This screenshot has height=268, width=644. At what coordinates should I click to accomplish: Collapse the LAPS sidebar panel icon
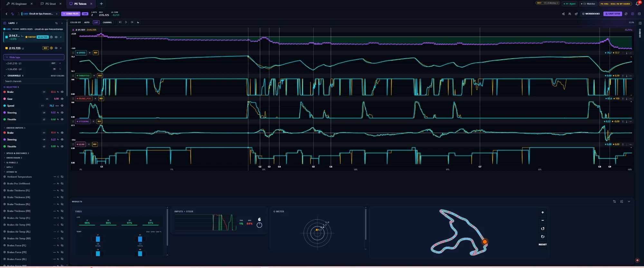pyautogui.click(x=5, y=23)
